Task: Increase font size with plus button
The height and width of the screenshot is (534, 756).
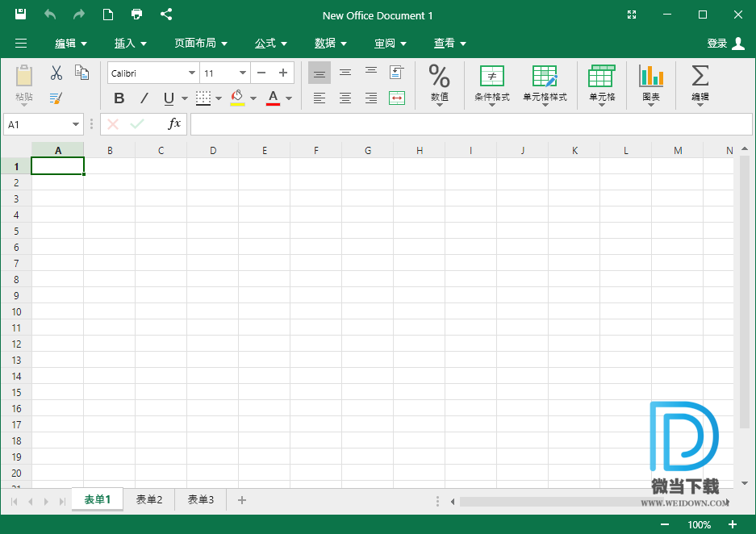Action: pyautogui.click(x=283, y=73)
